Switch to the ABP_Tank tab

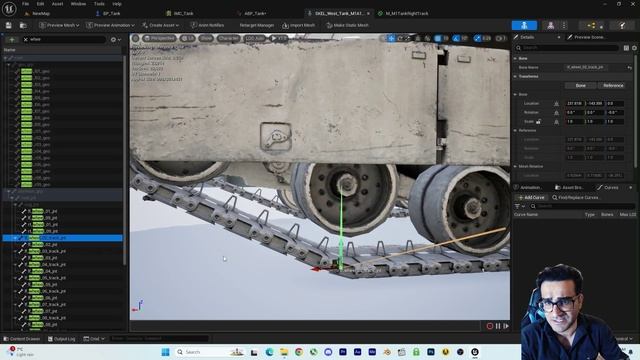[x=255, y=13]
